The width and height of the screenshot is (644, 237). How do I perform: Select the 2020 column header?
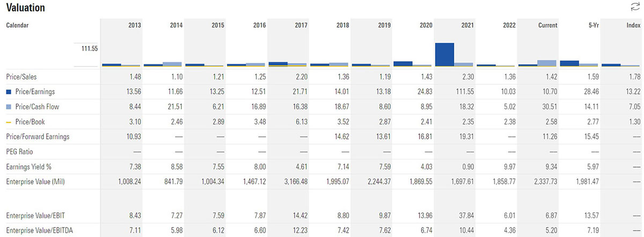425,25
